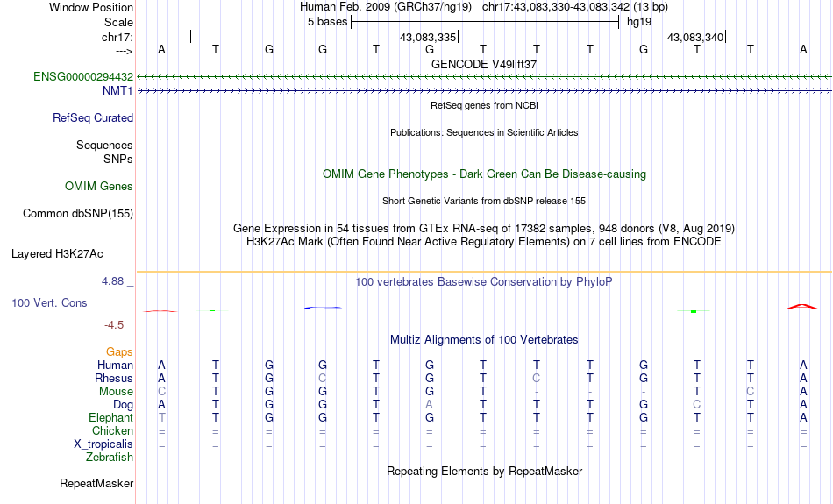Click the Window Position label
The height and width of the screenshot is (504, 833).
pos(91,7)
